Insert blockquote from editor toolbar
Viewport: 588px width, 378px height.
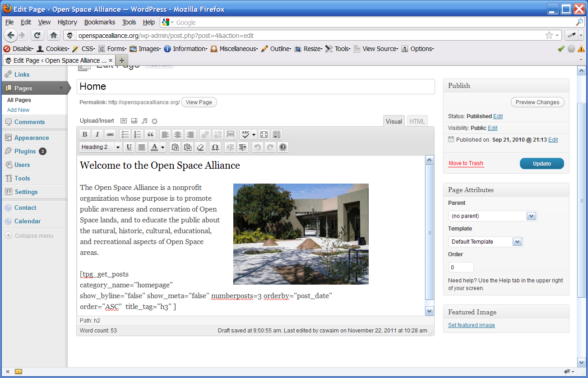pyautogui.click(x=151, y=134)
